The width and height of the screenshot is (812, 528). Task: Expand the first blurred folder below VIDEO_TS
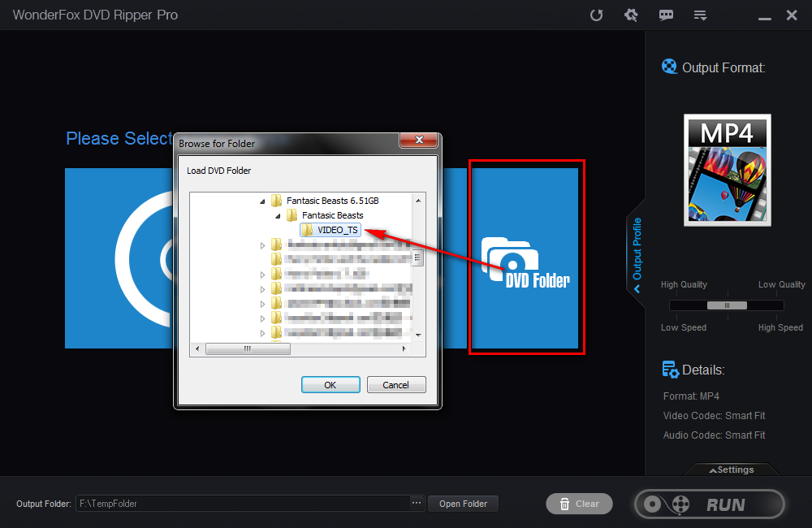point(262,245)
